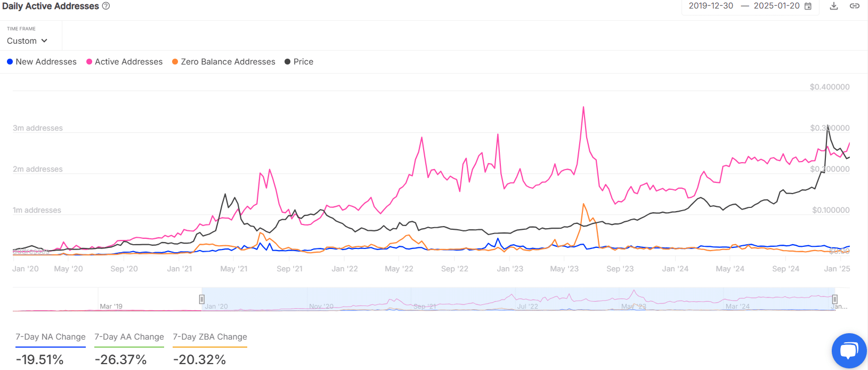Hide the Active Addresses series
This screenshot has height=370, width=868.
pos(124,62)
